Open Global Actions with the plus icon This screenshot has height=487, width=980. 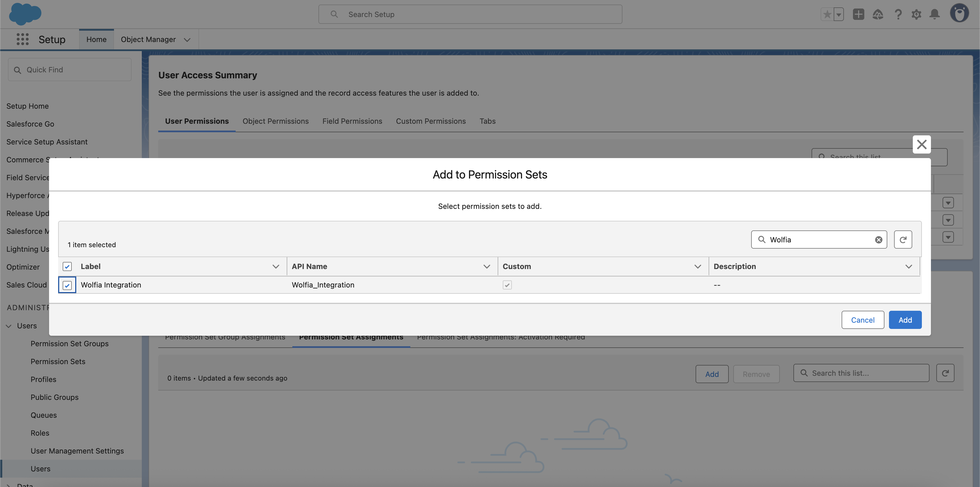click(x=859, y=14)
